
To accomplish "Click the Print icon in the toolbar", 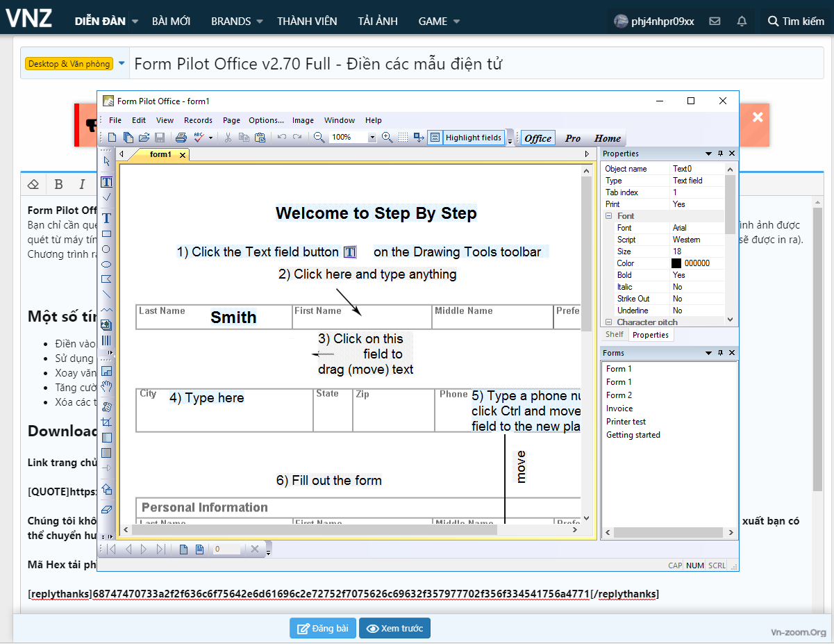I will click(x=181, y=138).
